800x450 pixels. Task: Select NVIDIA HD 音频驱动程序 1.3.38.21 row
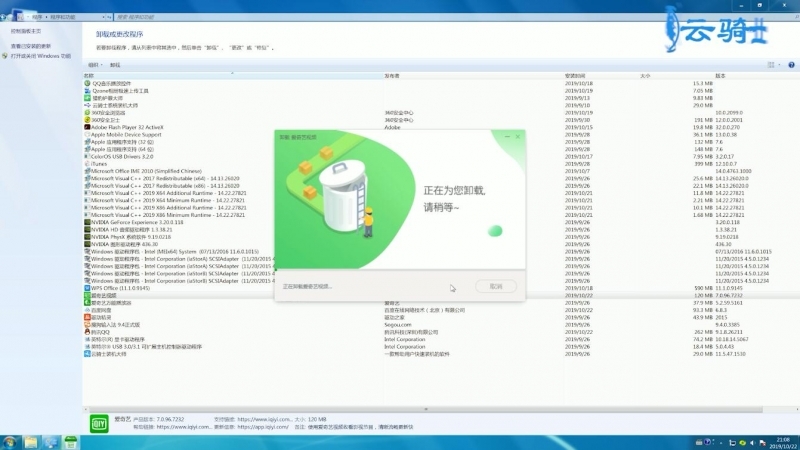tap(441, 230)
